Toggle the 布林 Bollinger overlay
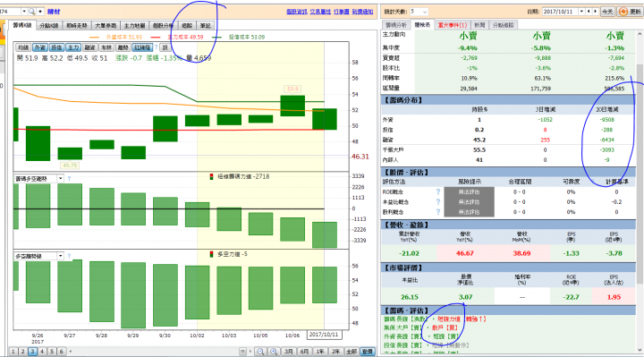Viewport: 644px width, 357px height. [x=106, y=47]
